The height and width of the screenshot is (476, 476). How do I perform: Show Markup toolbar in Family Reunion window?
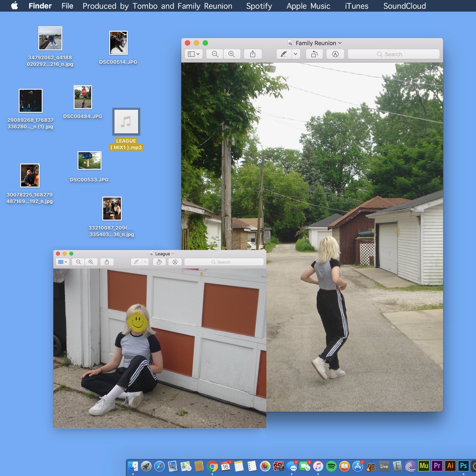pos(335,54)
